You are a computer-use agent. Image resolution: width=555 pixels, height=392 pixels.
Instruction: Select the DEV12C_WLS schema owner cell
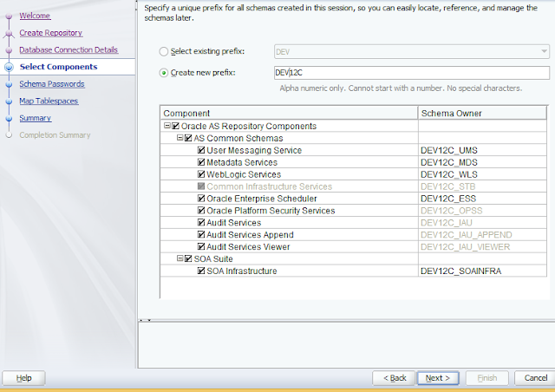click(x=482, y=174)
